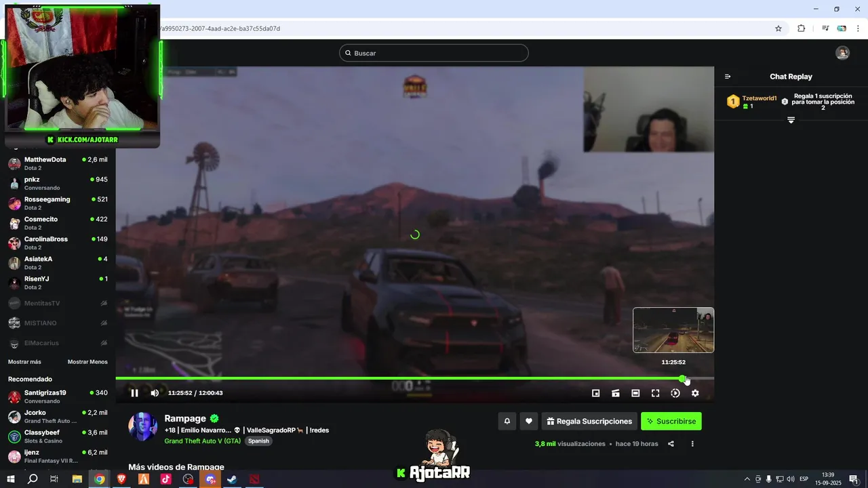Open Jcorko recommended channel

click(58, 416)
